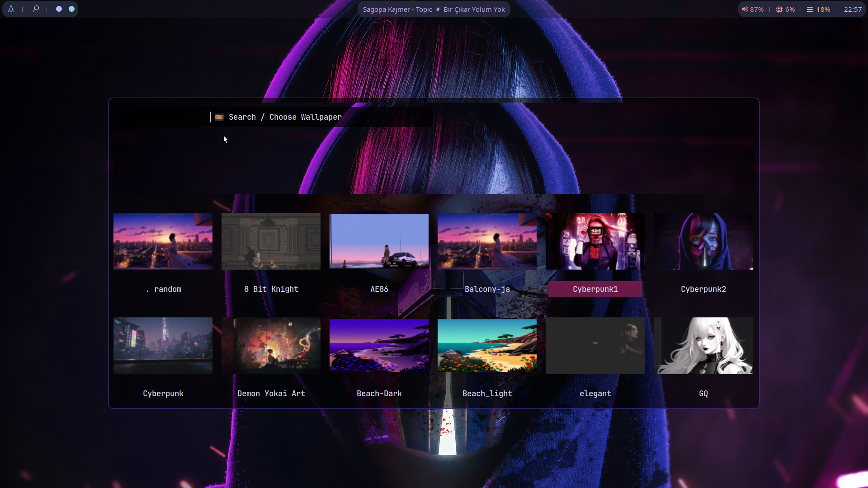The height and width of the screenshot is (488, 868).
Task: Click the now-playing Sagopa Kajmer track title
Action: [434, 9]
